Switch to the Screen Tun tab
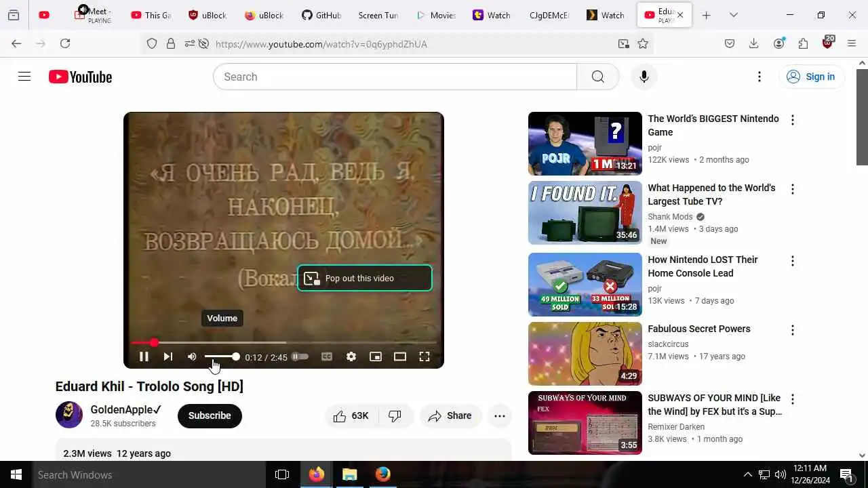Image resolution: width=868 pixels, height=488 pixels. 378,15
